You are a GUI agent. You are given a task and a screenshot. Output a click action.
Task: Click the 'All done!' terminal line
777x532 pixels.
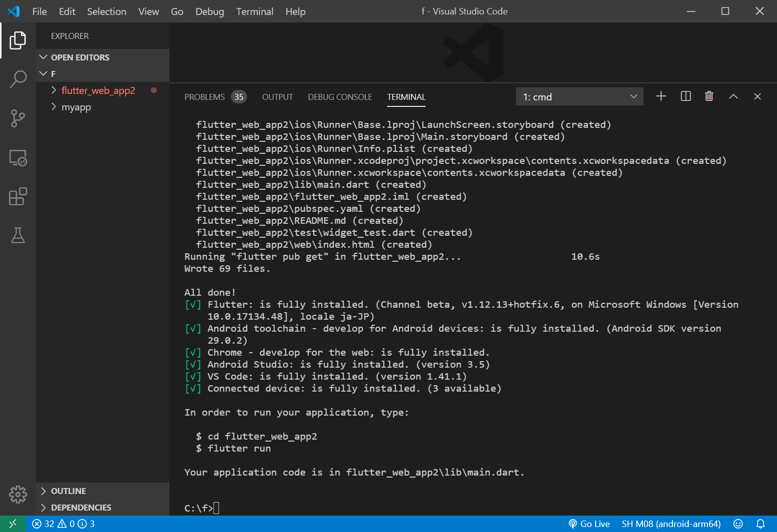point(210,292)
